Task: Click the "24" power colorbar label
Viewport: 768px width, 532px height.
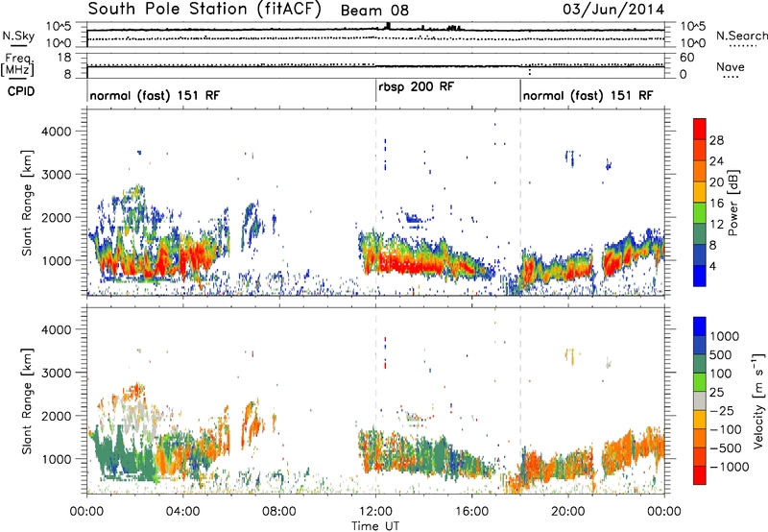Action: coord(716,161)
